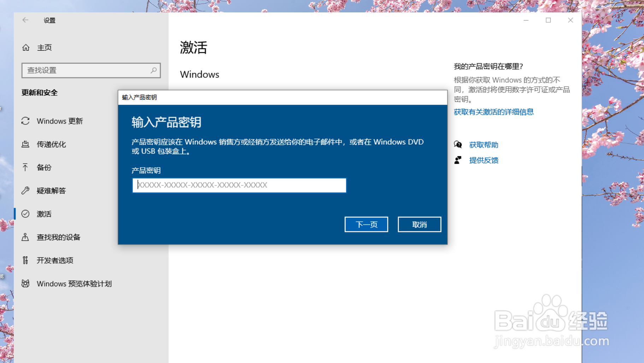The image size is (644, 363).
Task: Minimize the Settings window
Action: click(526, 20)
